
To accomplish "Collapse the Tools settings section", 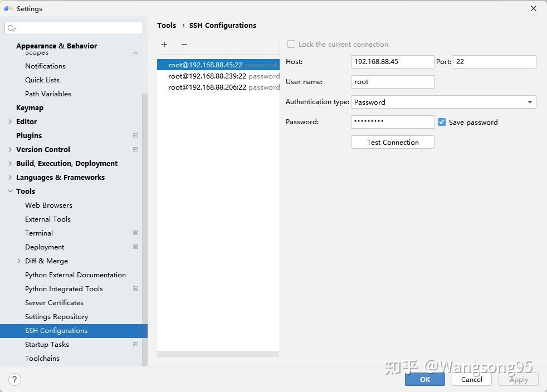I will tap(10, 191).
